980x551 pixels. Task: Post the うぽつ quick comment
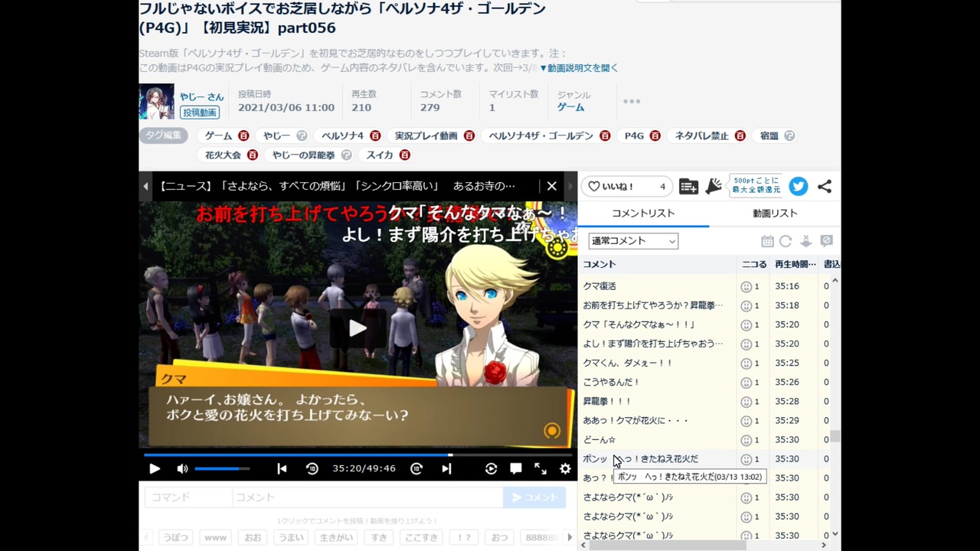tap(175, 538)
